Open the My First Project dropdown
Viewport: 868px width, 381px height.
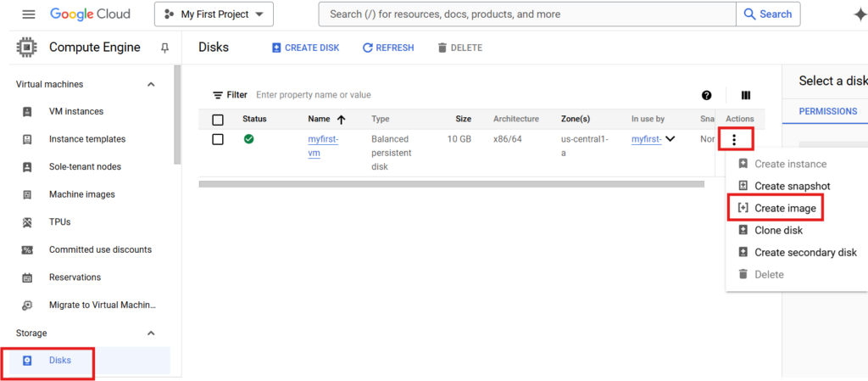(214, 14)
